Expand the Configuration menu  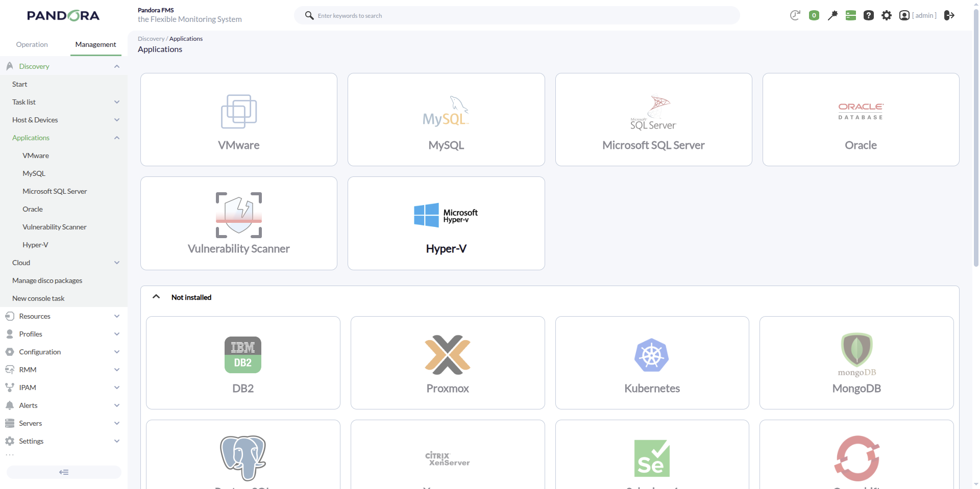pyautogui.click(x=117, y=352)
